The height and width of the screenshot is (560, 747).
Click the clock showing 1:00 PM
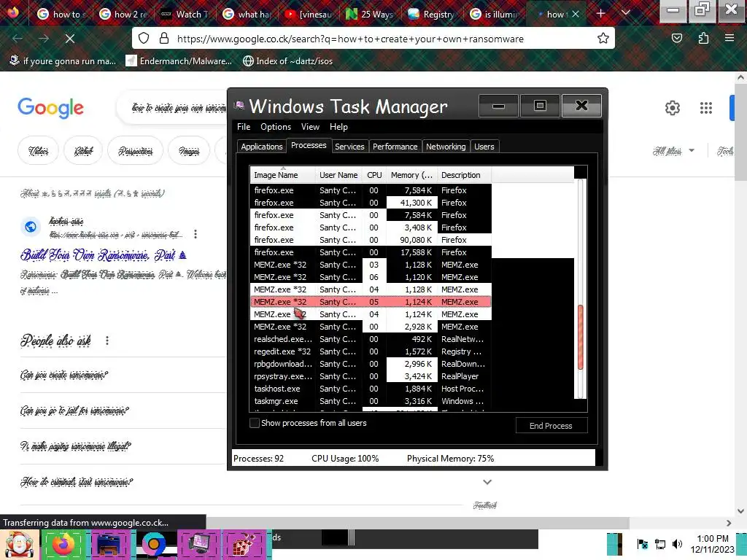tap(713, 539)
